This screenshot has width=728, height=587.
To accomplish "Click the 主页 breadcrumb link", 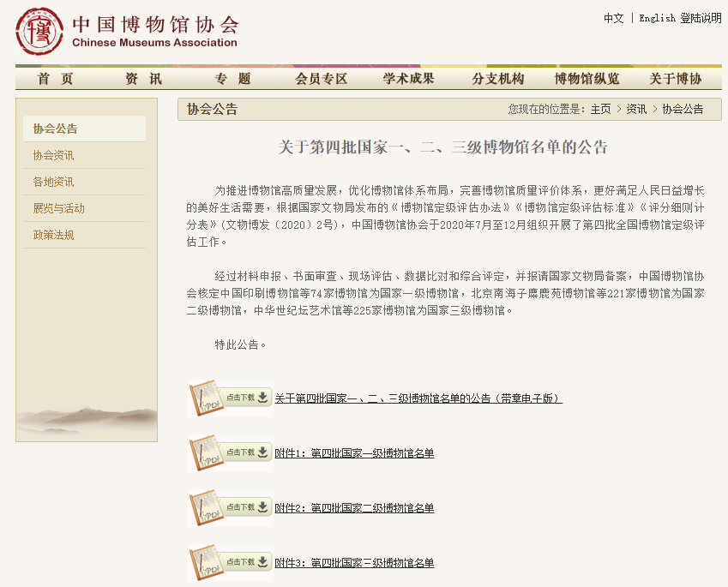I will (600, 109).
